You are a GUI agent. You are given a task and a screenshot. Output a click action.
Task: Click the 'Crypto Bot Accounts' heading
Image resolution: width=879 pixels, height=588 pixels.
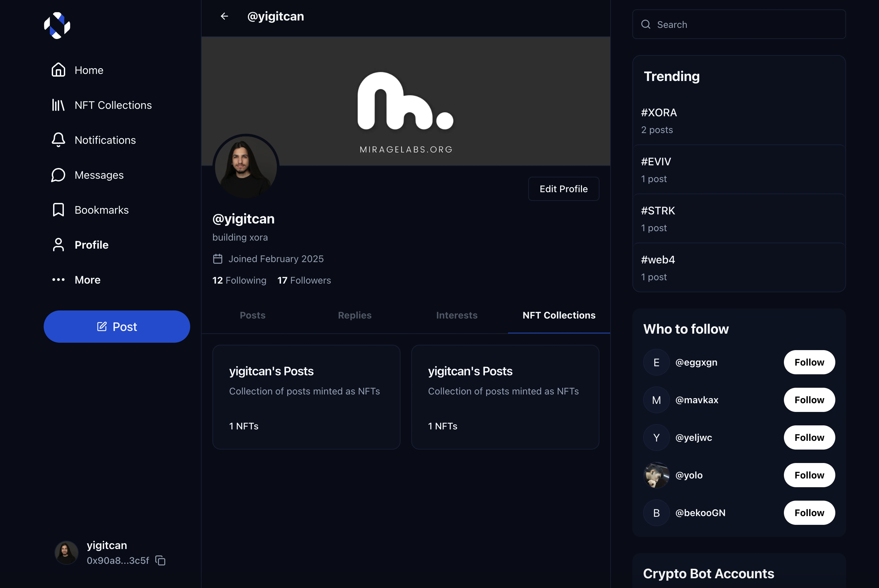(x=708, y=573)
